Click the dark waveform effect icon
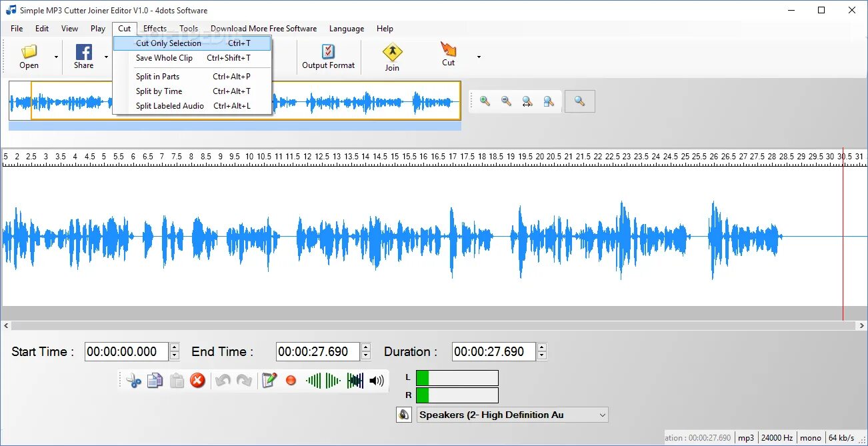 355,381
